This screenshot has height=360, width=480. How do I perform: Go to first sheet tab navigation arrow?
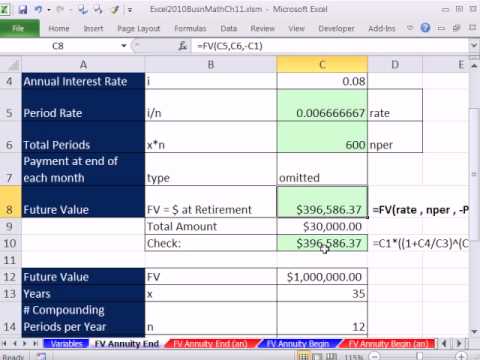(x=5, y=343)
